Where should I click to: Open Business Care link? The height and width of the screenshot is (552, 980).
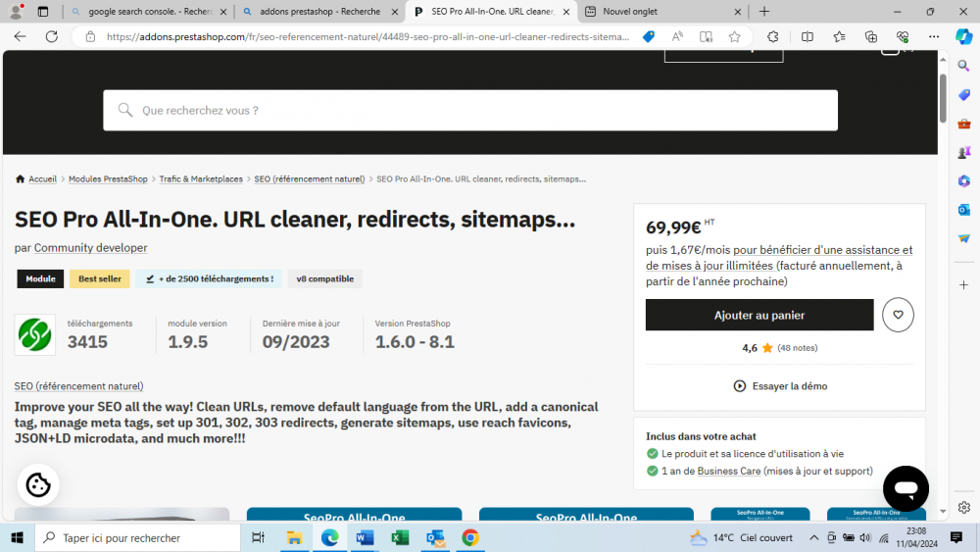[x=729, y=472]
